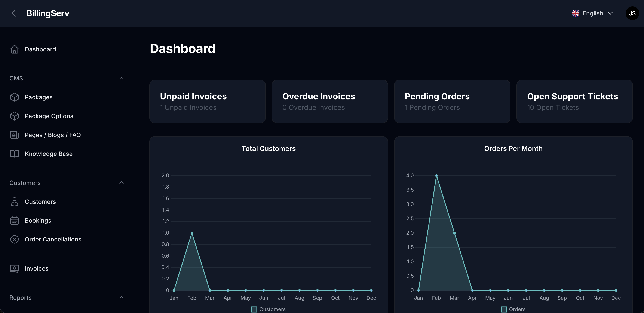Collapse the Reports sidebar section

pos(122,298)
